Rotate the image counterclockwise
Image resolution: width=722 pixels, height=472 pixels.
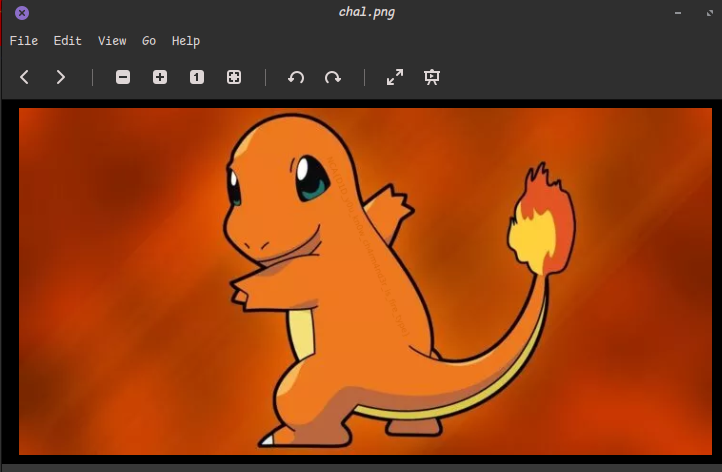pos(296,77)
